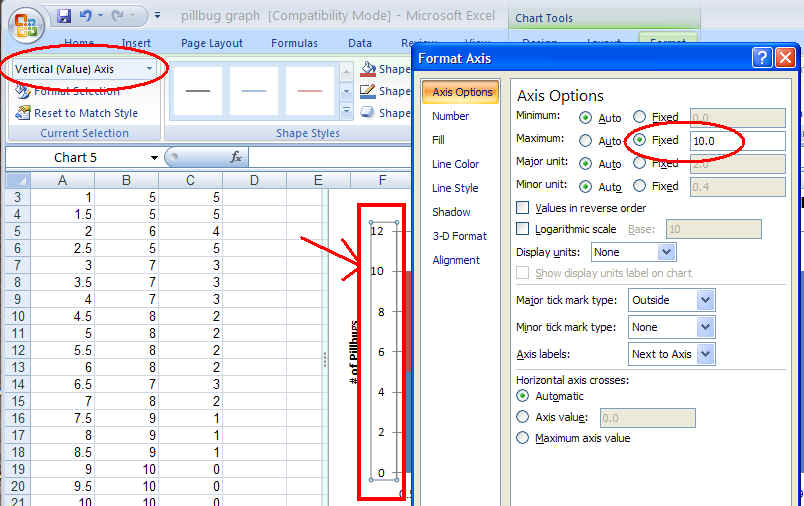
Task: Enable Logarithmic scale checkbox
Action: click(522, 229)
